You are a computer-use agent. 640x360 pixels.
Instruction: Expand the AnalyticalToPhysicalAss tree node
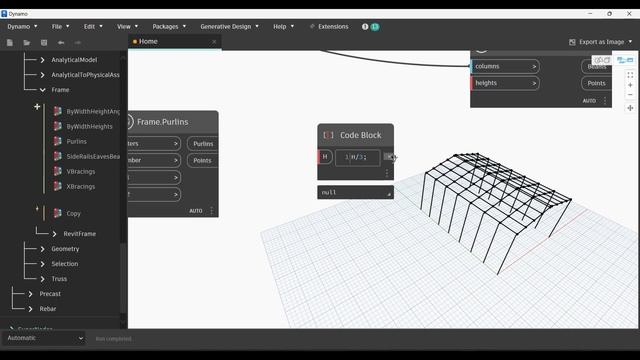[x=42, y=75]
